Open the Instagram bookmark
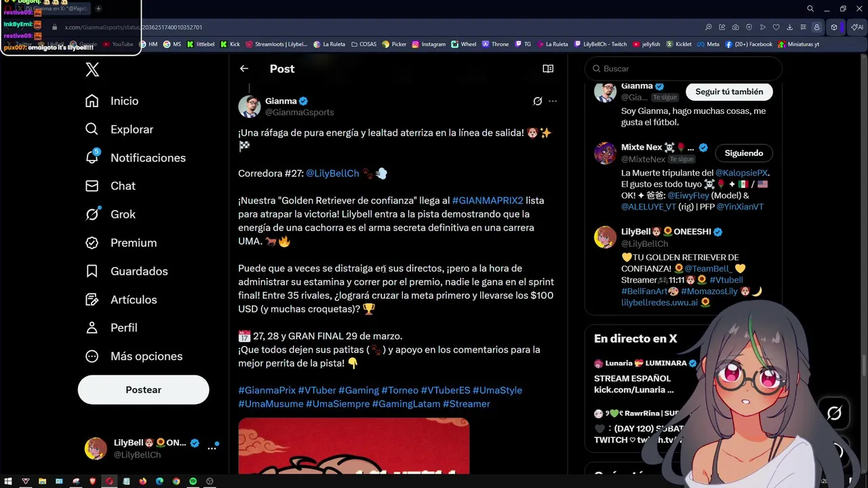This screenshot has width=868, height=488. click(x=429, y=44)
